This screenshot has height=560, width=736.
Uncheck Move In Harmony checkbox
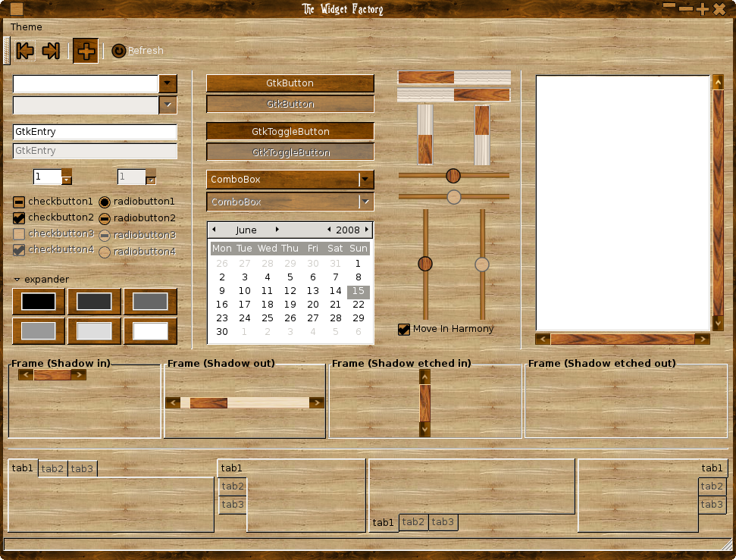(404, 329)
